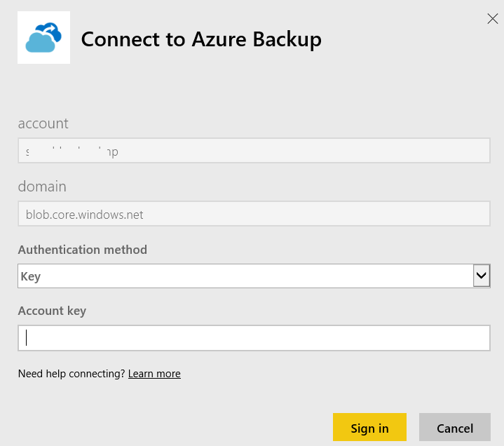Click the 'account' field label
Viewport: 504px width, 446px height.
(43, 123)
